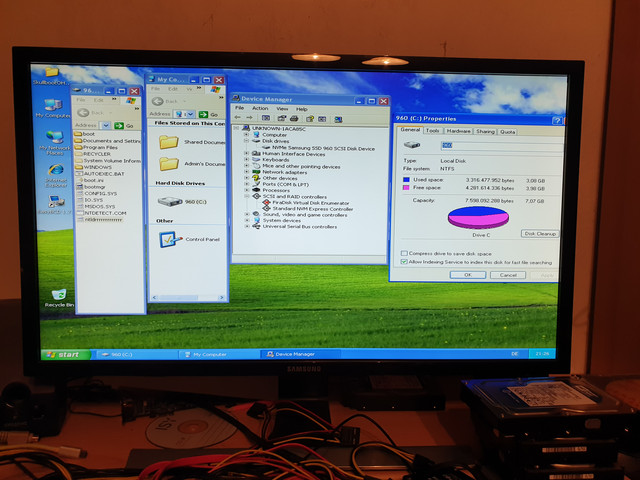Expand Other devices node
The height and width of the screenshot is (480, 640).
[x=246, y=178]
